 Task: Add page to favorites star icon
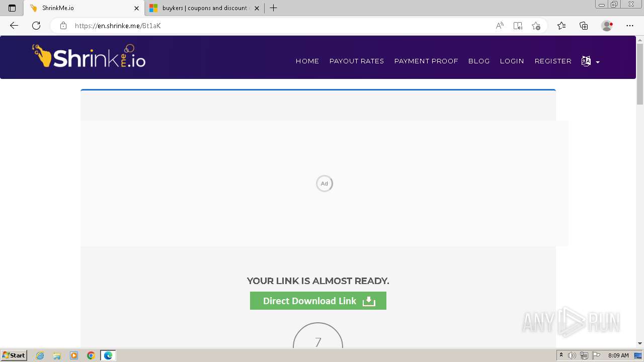point(536,26)
